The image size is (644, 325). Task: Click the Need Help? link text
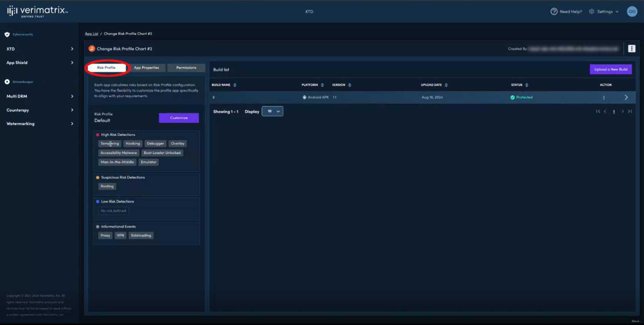click(x=571, y=12)
